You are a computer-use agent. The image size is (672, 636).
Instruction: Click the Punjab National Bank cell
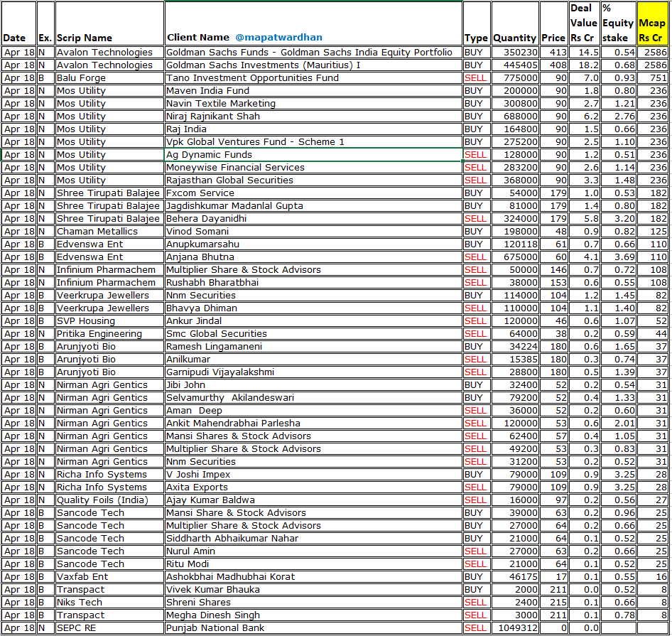click(x=313, y=628)
